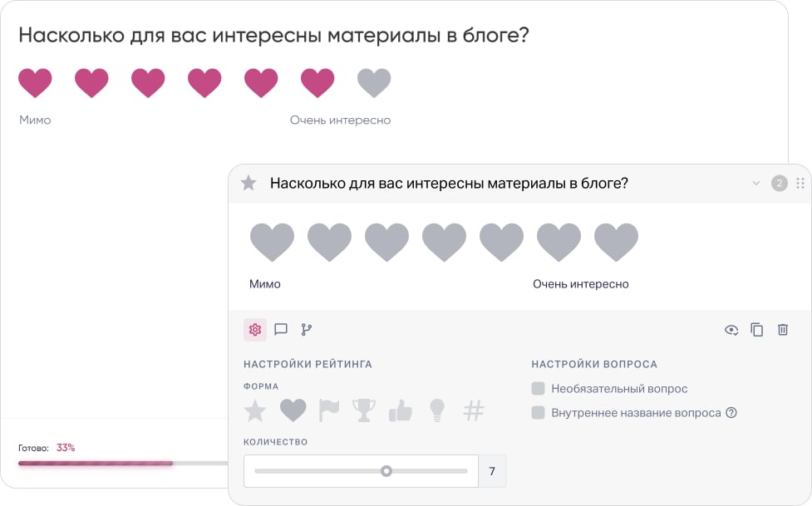Click the help icon beside Внутреннее название
The height and width of the screenshot is (506, 812).
coord(731,413)
